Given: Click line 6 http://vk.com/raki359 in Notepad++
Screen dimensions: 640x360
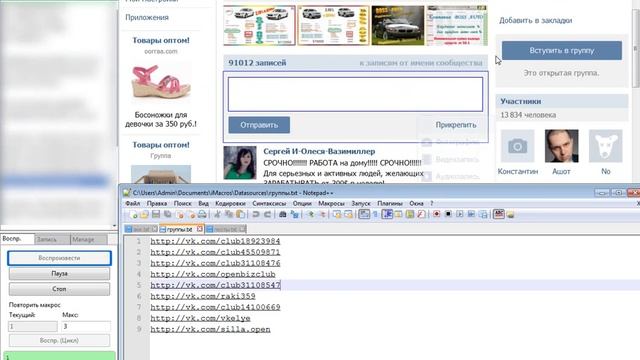Looking at the screenshot, I should (x=203, y=296).
